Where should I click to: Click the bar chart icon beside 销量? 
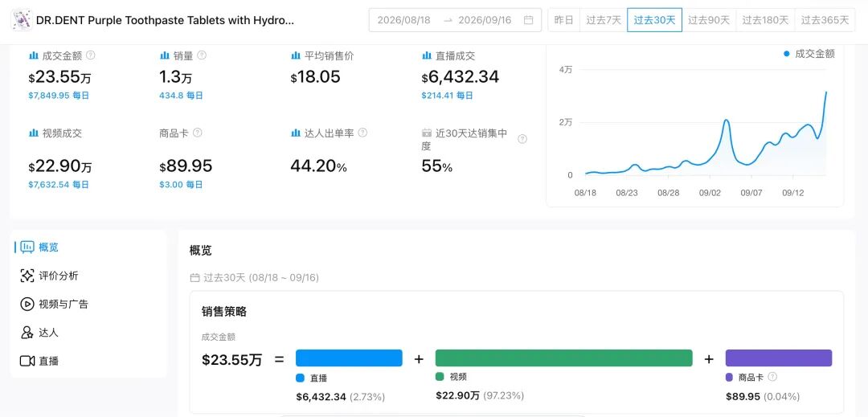pos(165,55)
